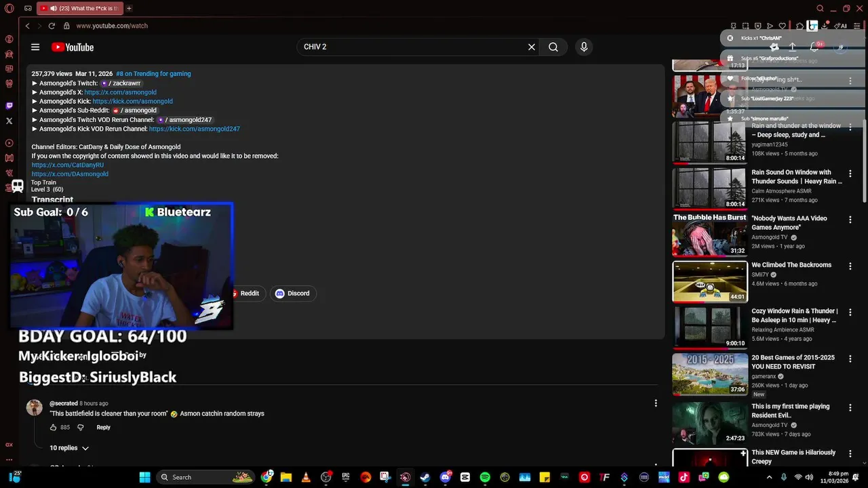The image size is (868, 488).
Task: Open more options for 'first time playing Resident Evil'
Action: pyautogui.click(x=850, y=407)
